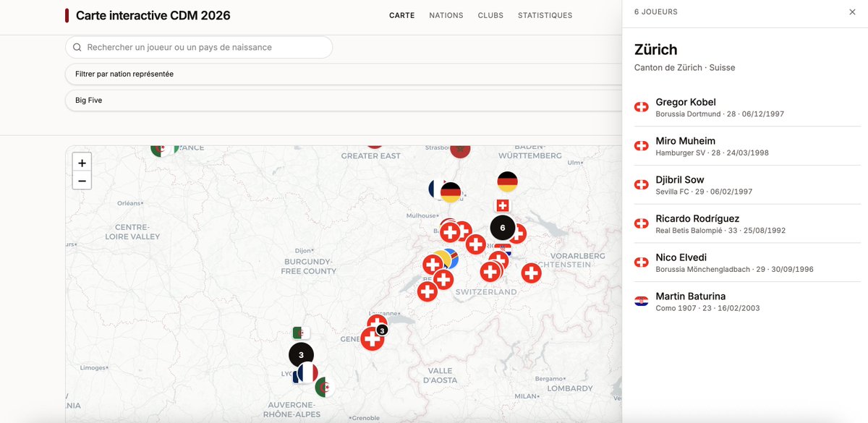The height and width of the screenshot is (423, 868).
Task: Open Ricardo Rodríguez's player entry
Action: click(747, 224)
